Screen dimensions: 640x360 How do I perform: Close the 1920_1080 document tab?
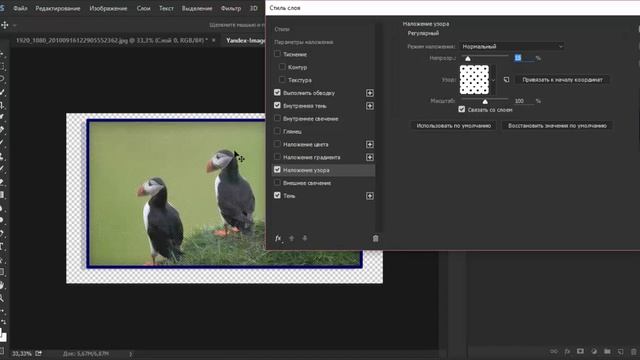pyautogui.click(x=213, y=40)
